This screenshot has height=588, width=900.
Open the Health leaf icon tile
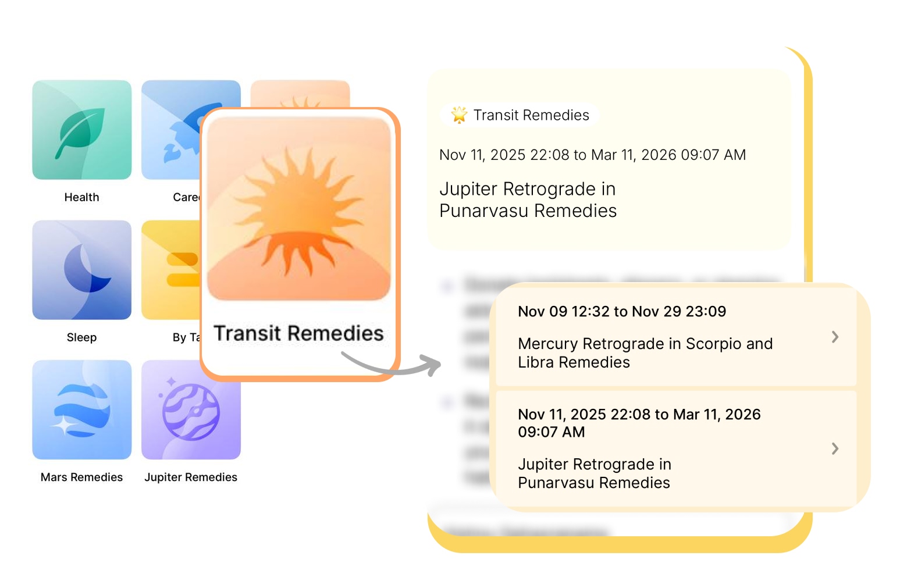[x=81, y=130]
